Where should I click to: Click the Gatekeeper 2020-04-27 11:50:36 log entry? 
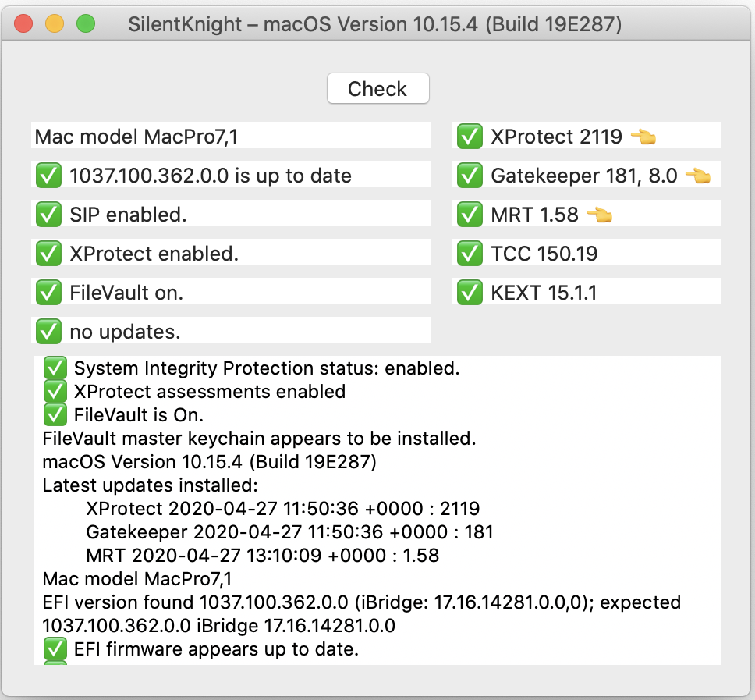point(290,532)
